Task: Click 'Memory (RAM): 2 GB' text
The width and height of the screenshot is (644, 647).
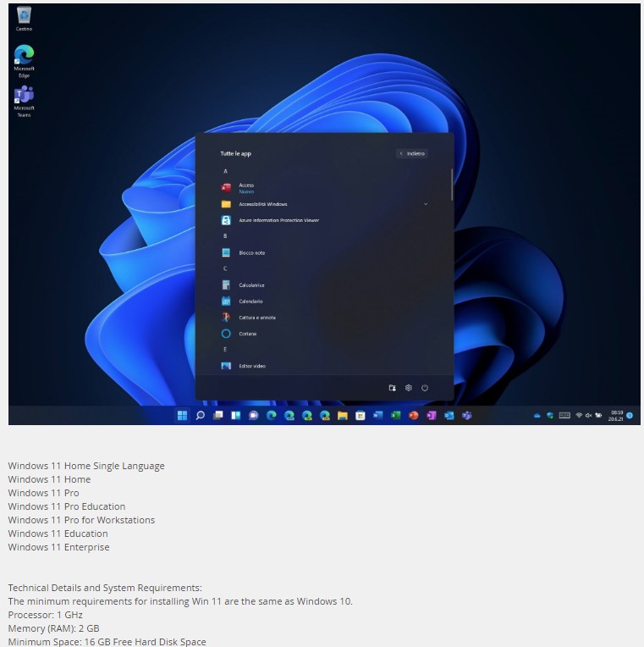Action: tap(53, 628)
